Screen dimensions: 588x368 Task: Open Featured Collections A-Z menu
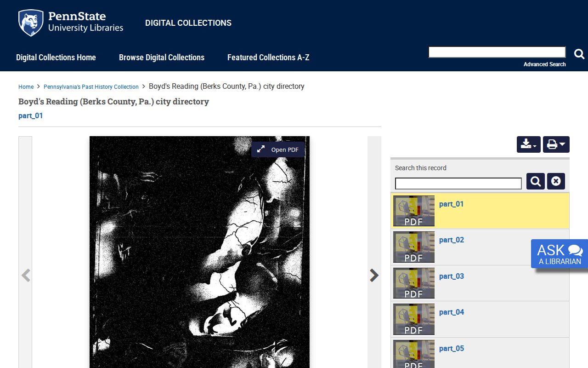coord(268,57)
